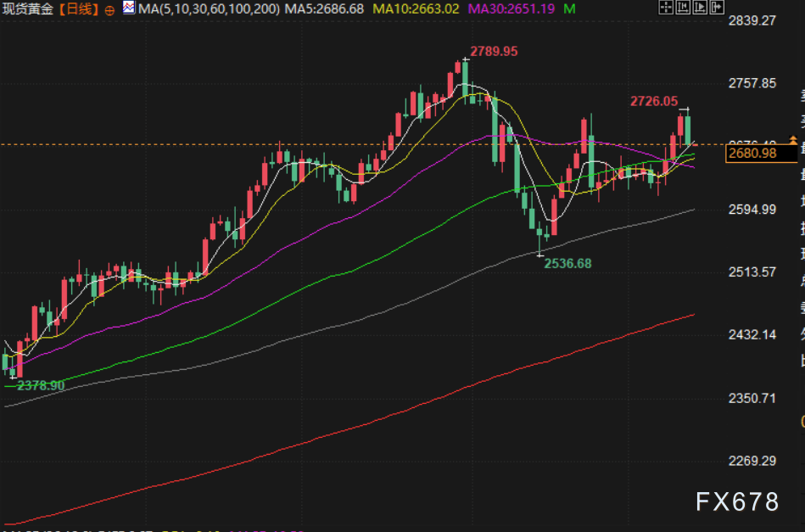805x532 pixels.
Task: Click the MA5:2686.68 indicator value
Action: coord(324,8)
